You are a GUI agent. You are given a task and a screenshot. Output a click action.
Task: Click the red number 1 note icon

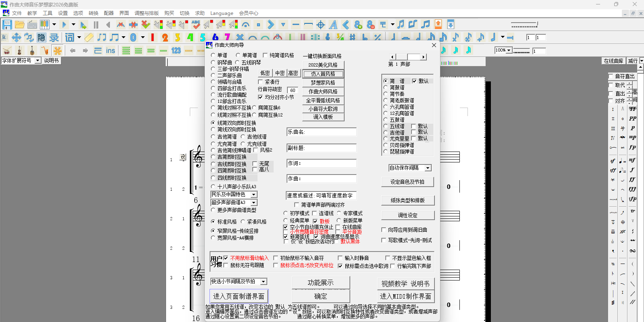[x=152, y=37]
